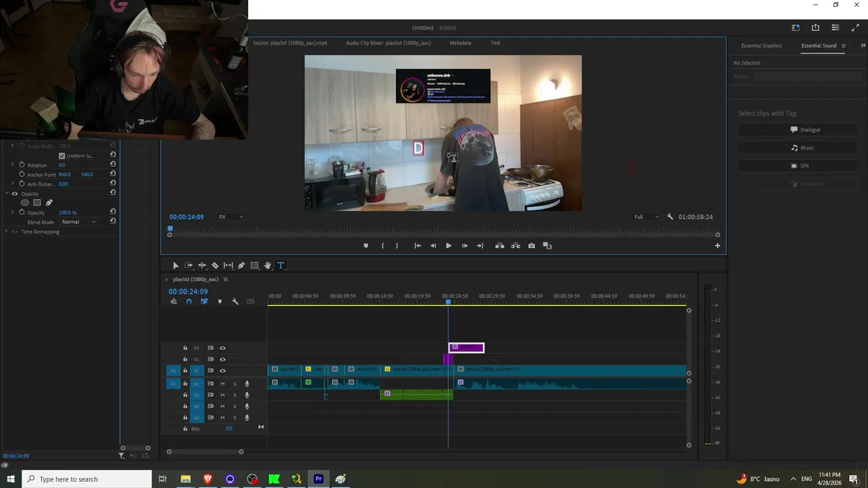
Task: Click the Go to In button
Action: click(x=418, y=246)
